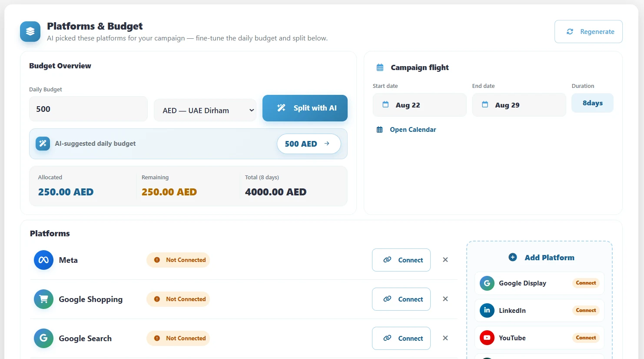Click the LinkedIn logo icon

pyautogui.click(x=487, y=311)
